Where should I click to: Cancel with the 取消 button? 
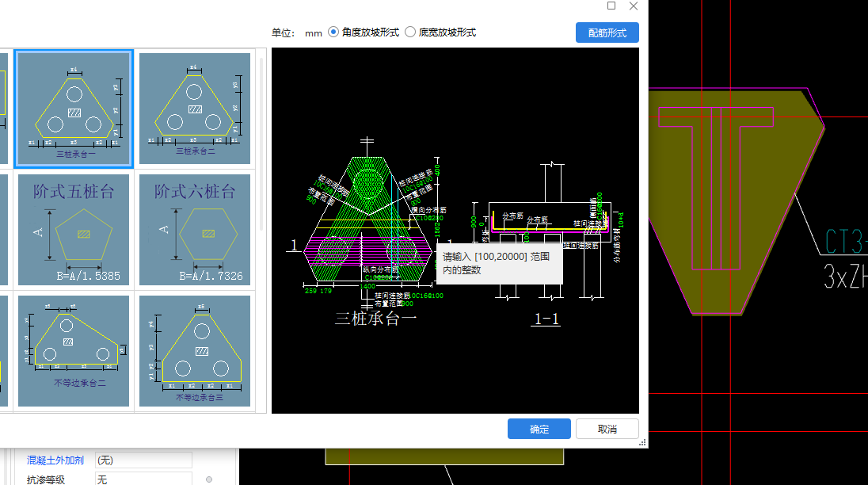pos(607,429)
